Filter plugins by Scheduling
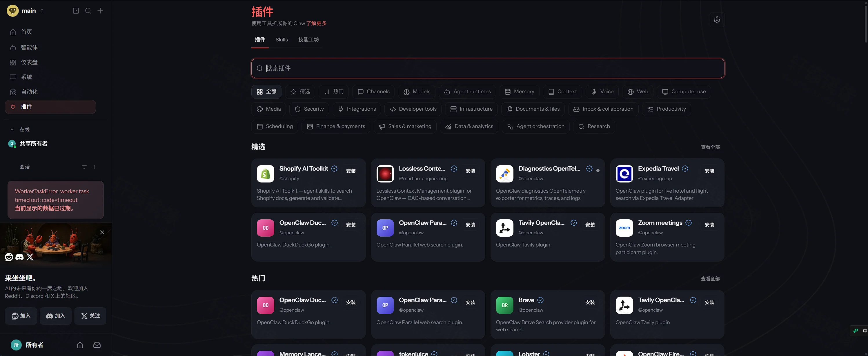 pyautogui.click(x=275, y=127)
